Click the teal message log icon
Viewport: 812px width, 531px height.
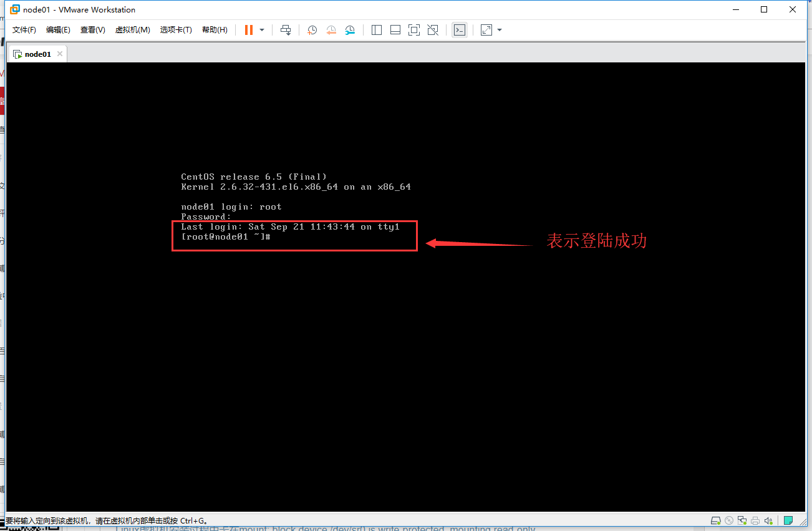point(788,520)
